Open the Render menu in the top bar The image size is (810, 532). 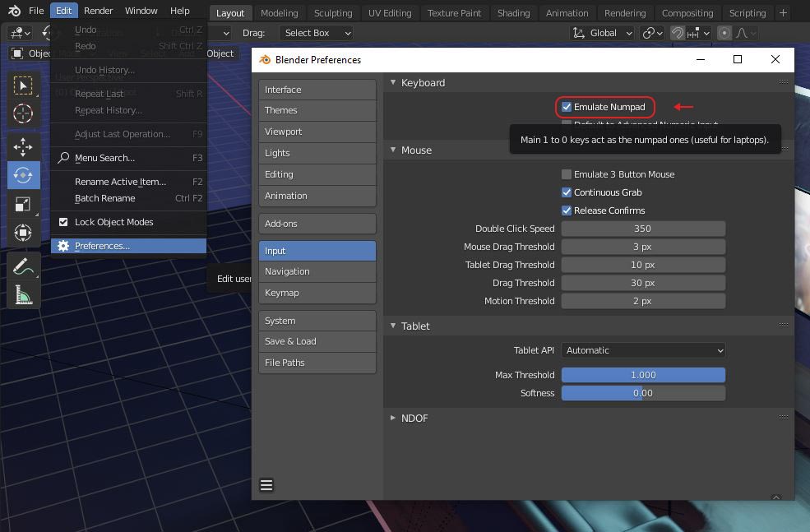point(97,10)
